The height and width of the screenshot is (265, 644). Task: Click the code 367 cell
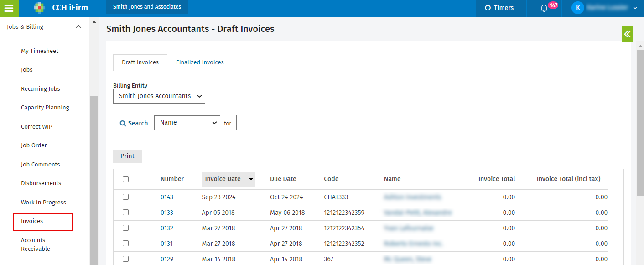click(329, 260)
